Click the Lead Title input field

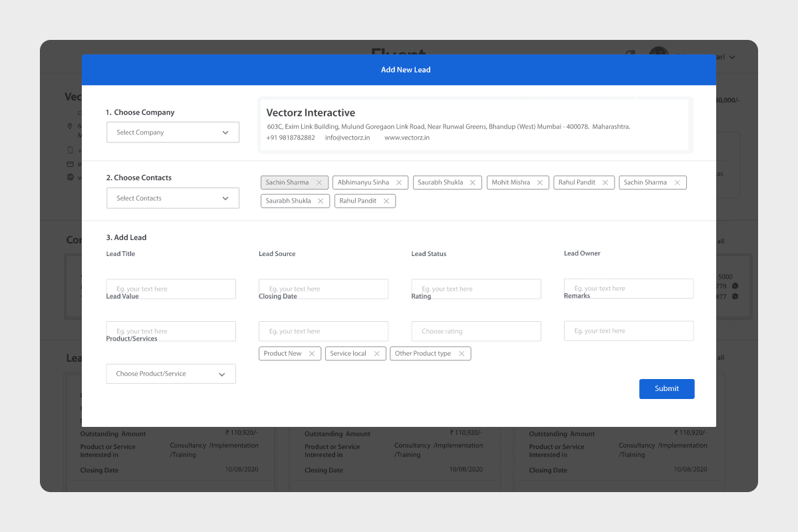[171, 289]
